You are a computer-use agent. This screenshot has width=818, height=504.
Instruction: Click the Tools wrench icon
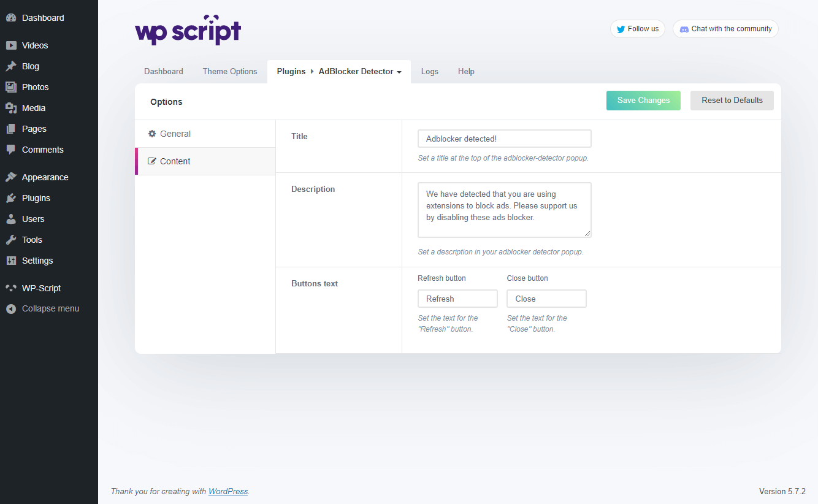(11, 240)
